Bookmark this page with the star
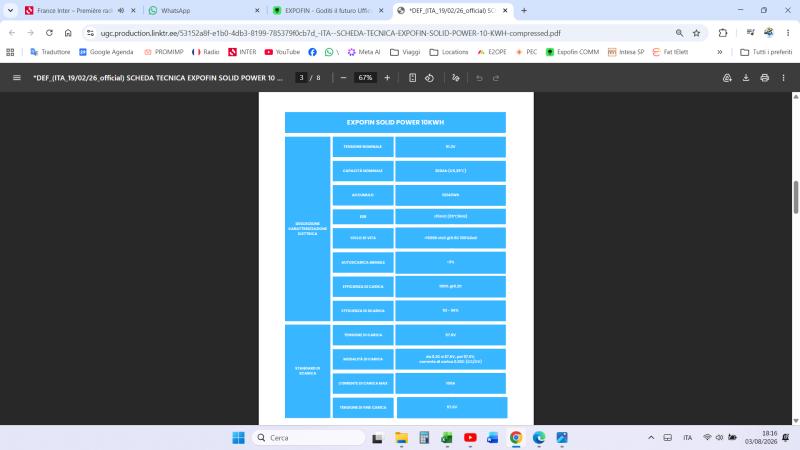This screenshot has height=450, width=800. [x=696, y=33]
